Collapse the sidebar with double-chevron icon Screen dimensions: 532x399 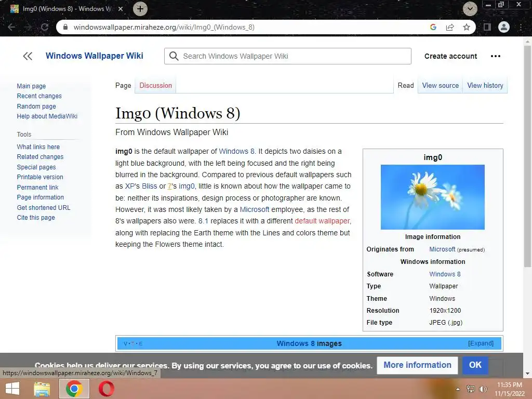(28, 56)
